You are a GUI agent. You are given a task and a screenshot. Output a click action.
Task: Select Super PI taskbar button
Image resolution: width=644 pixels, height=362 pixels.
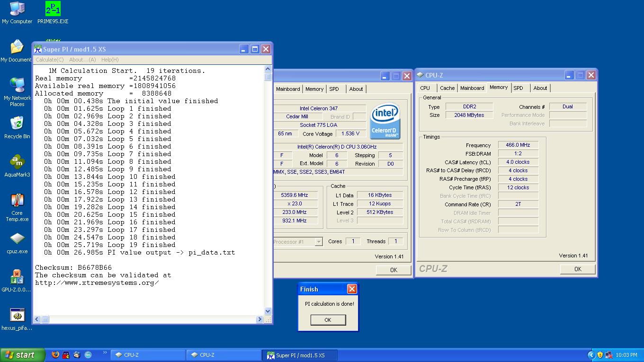click(x=300, y=355)
